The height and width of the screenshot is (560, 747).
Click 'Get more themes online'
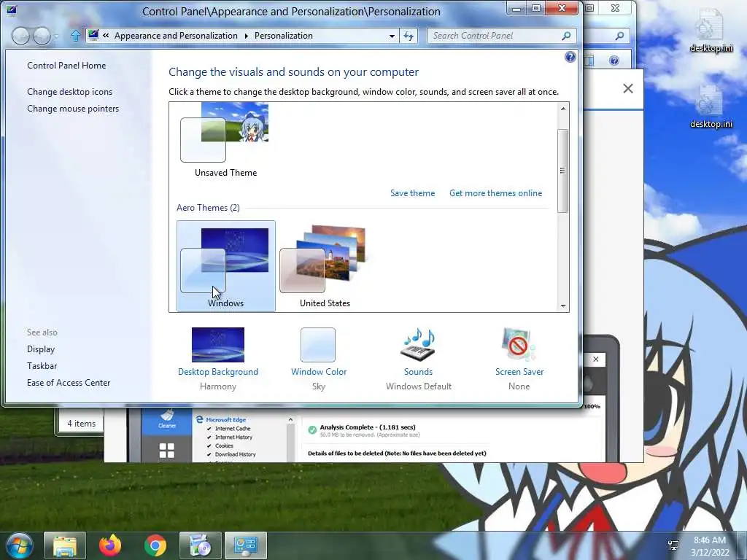(x=495, y=192)
